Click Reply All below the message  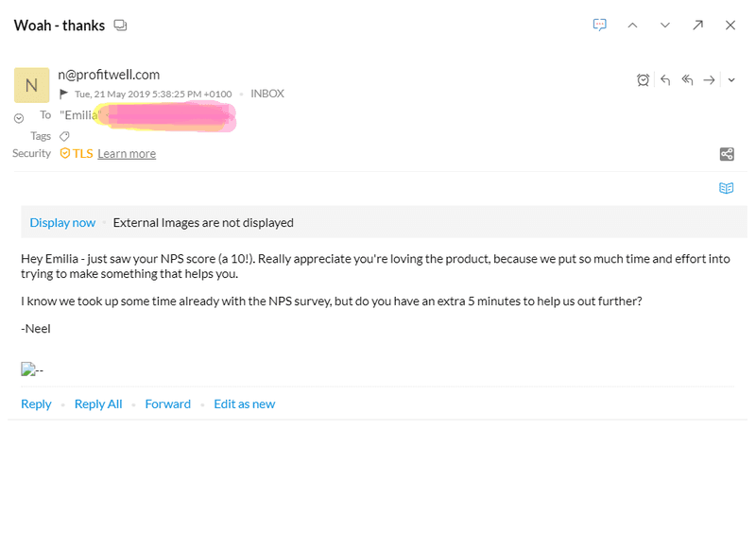pyautogui.click(x=98, y=404)
